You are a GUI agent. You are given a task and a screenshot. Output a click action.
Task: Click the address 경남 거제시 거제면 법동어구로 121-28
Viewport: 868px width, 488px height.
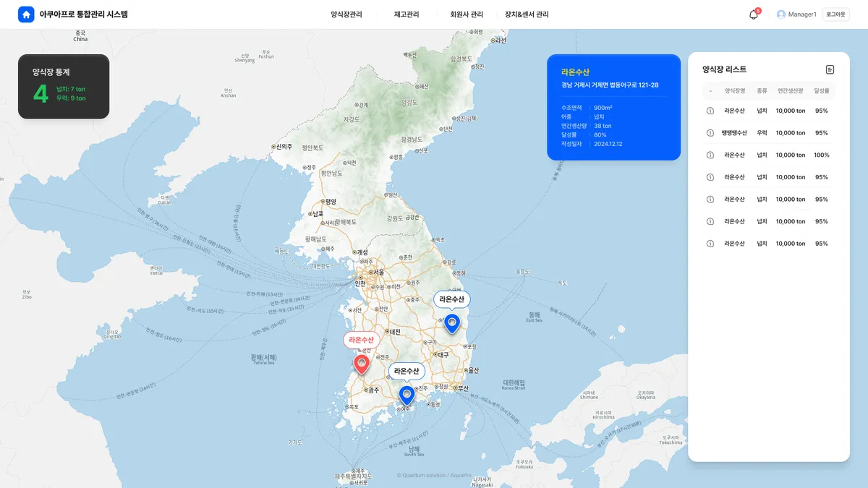coord(610,85)
